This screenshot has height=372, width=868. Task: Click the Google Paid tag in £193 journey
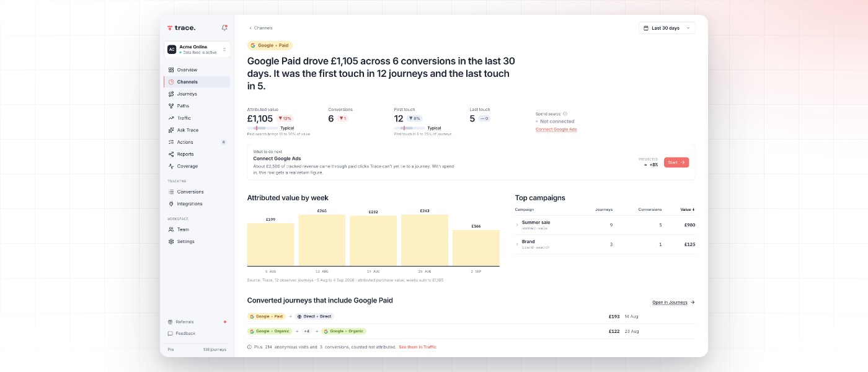pyautogui.click(x=267, y=316)
